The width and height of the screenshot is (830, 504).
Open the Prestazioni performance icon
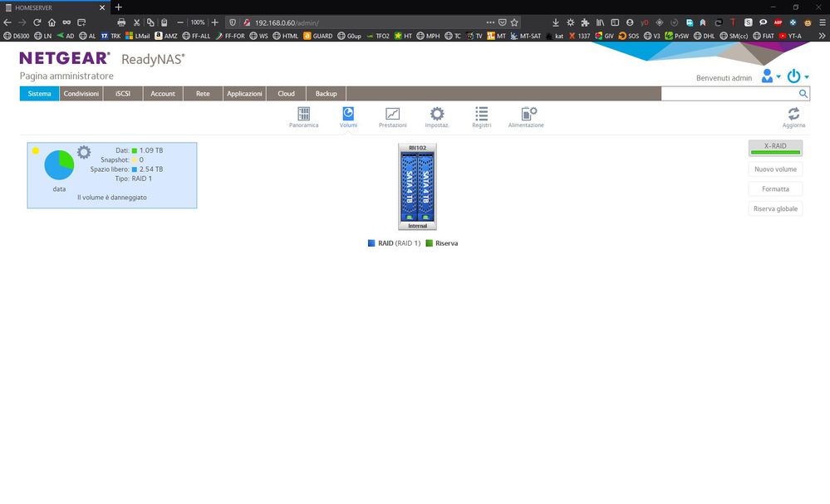click(392, 115)
